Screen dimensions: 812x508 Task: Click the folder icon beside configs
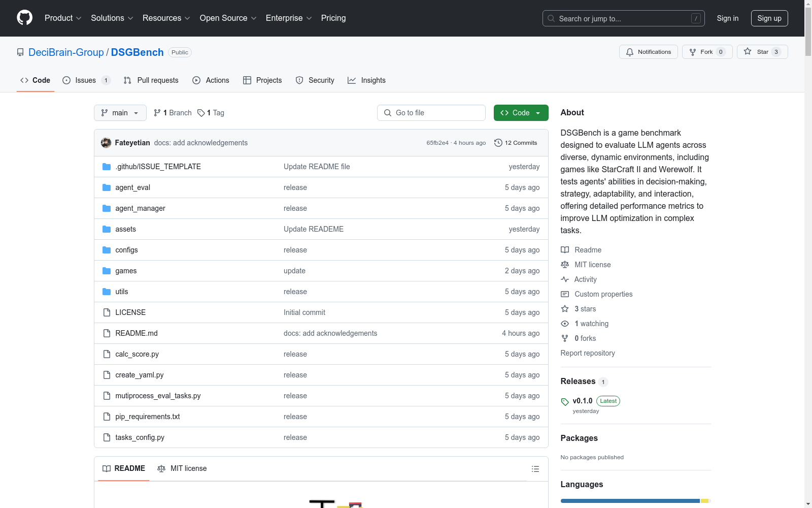click(x=107, y=250)
